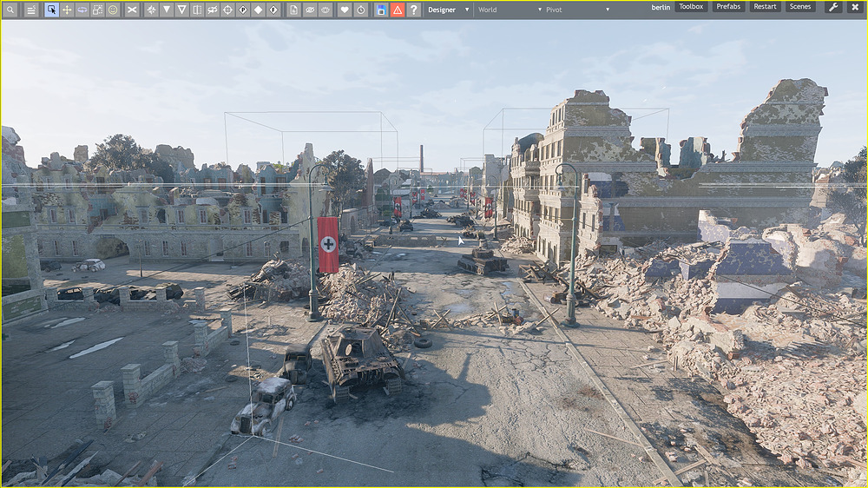Click the crosshair target icon
This screenshot has height=488, width=868.
pyautogui.click(x=227, y=10)
